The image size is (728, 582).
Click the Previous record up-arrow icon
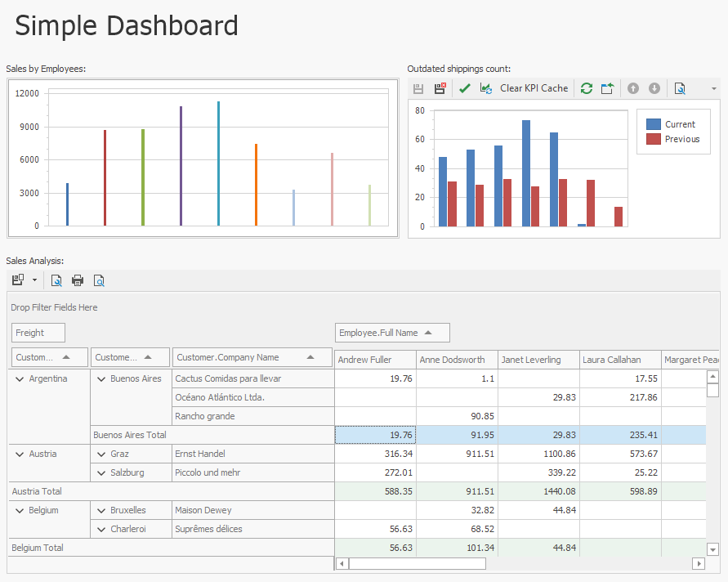click(633, 88)
